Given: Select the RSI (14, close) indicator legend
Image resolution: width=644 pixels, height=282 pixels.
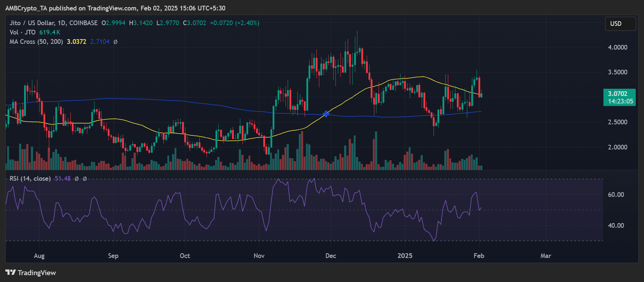Looking at the screenshot, I should click(30, 179).
